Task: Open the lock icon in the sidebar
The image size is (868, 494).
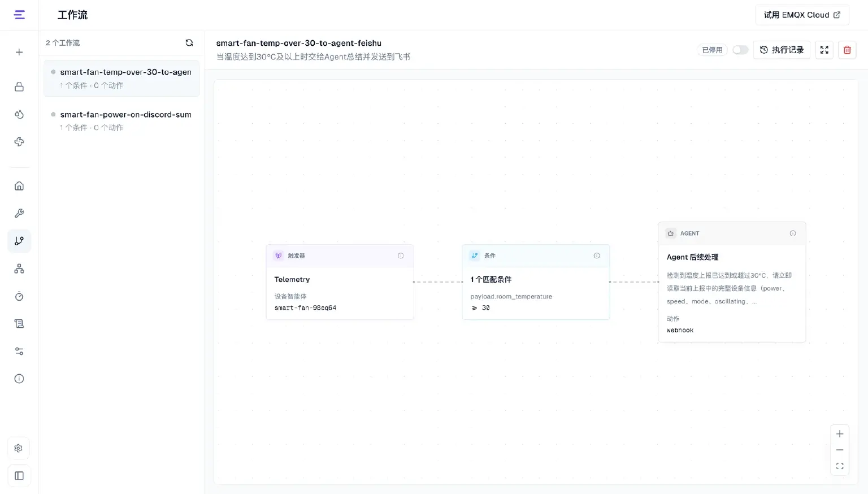Action: pos(19,86)
